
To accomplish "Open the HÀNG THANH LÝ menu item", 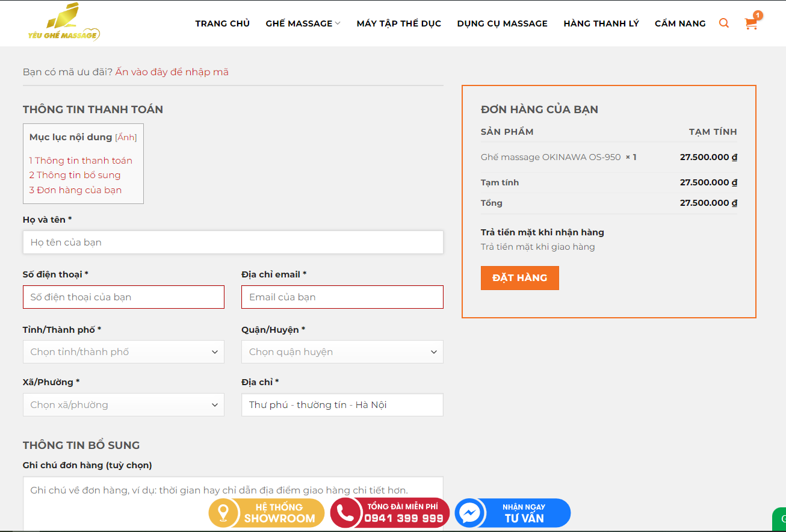I will pos(601,23).
